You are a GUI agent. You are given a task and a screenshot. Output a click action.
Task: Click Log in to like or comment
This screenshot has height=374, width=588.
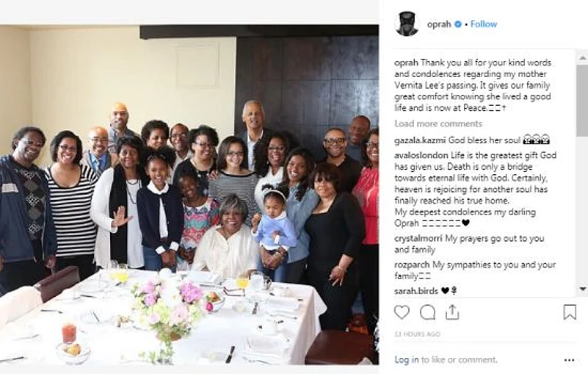pos(407,360)
